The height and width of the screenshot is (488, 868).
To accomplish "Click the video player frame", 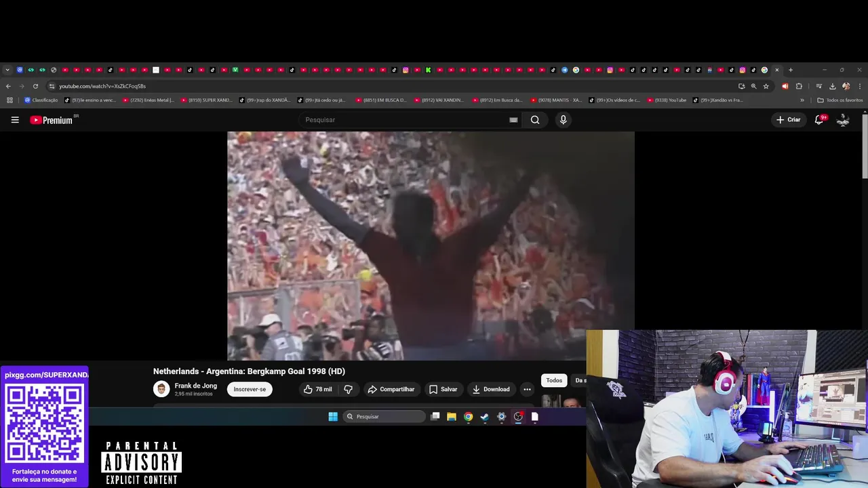I will (431, 246).
